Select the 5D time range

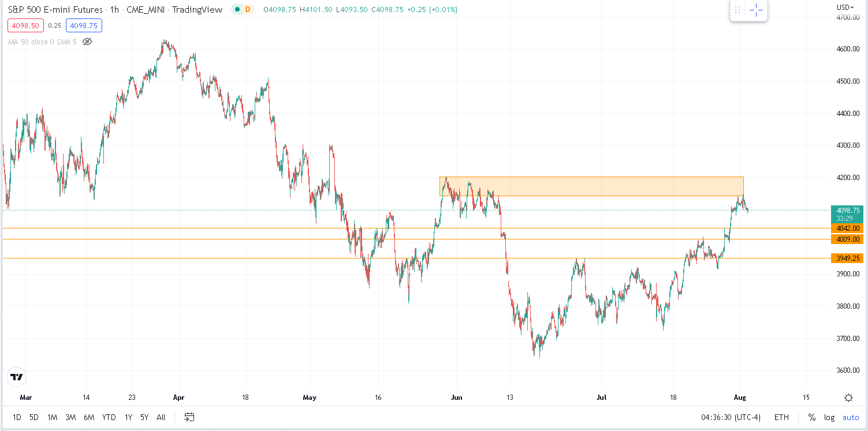point(34,417)
